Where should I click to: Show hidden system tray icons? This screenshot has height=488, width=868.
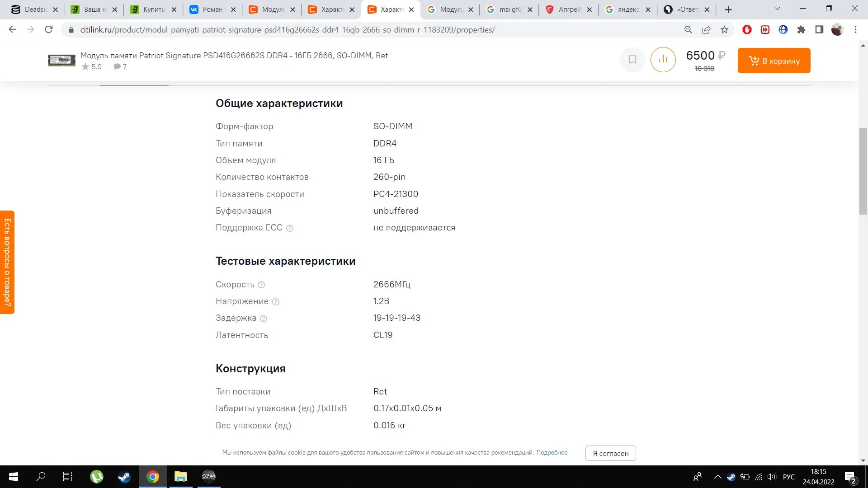tap(717, 477)
